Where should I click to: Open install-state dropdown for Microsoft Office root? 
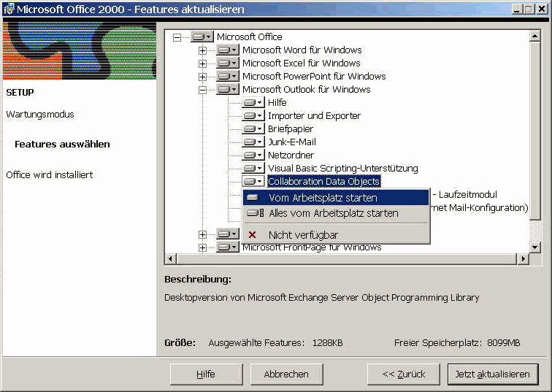point(202,36)
